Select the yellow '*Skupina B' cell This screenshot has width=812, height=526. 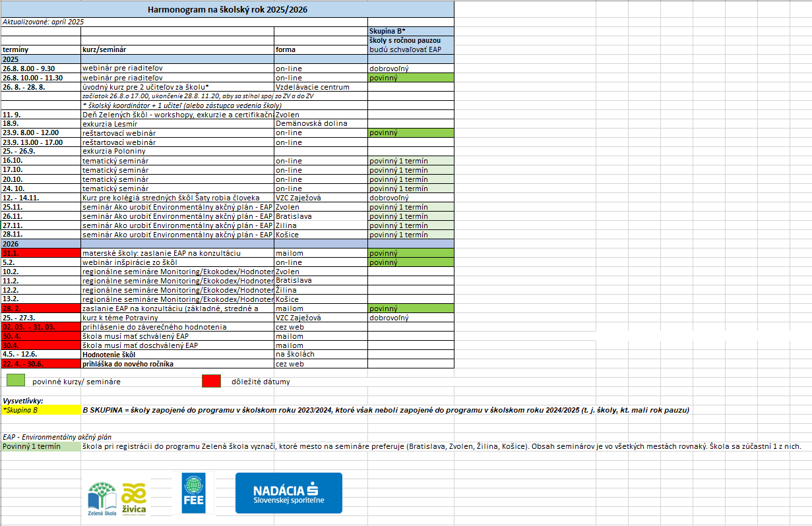coord(40,410)
